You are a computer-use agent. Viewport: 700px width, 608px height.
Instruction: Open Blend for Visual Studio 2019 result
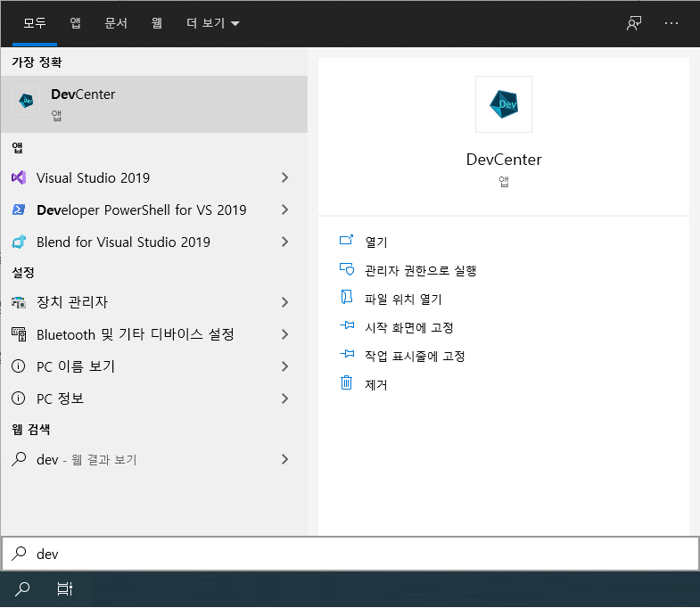pos(154,242)
